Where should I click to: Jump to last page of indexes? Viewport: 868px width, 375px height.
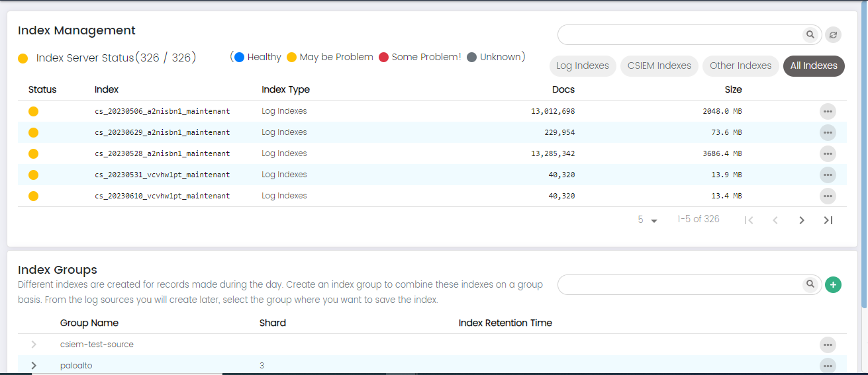(x=828, y=220)
